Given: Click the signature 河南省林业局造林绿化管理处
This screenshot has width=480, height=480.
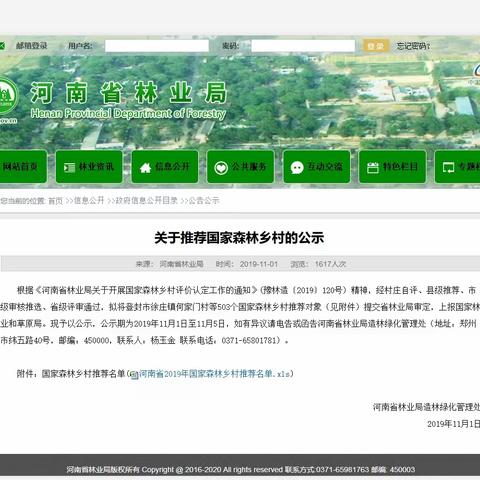Looking at the screenshot, I should coord(426,407).
